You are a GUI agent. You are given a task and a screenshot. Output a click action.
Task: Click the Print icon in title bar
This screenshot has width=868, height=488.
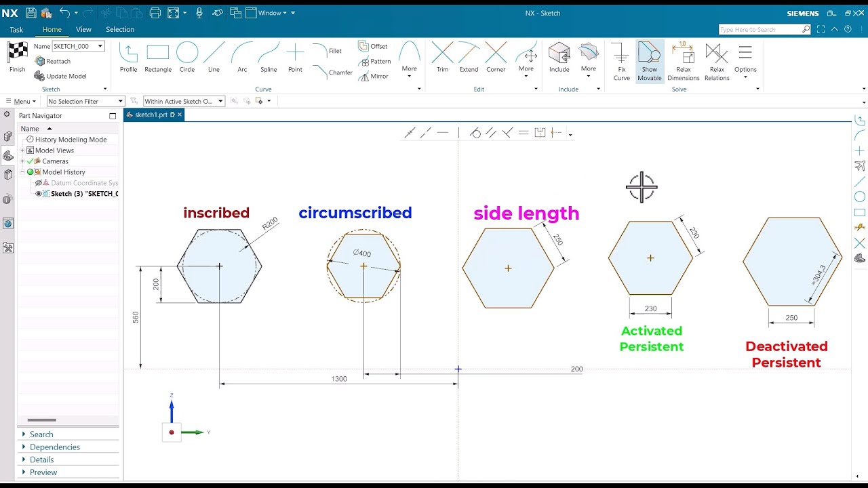coord(155,13)
